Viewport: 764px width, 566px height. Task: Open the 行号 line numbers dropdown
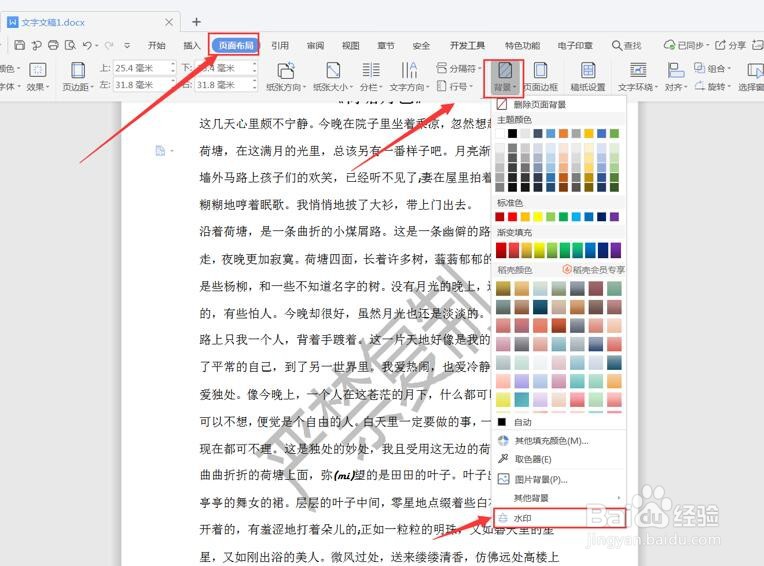tap(455, 86)
